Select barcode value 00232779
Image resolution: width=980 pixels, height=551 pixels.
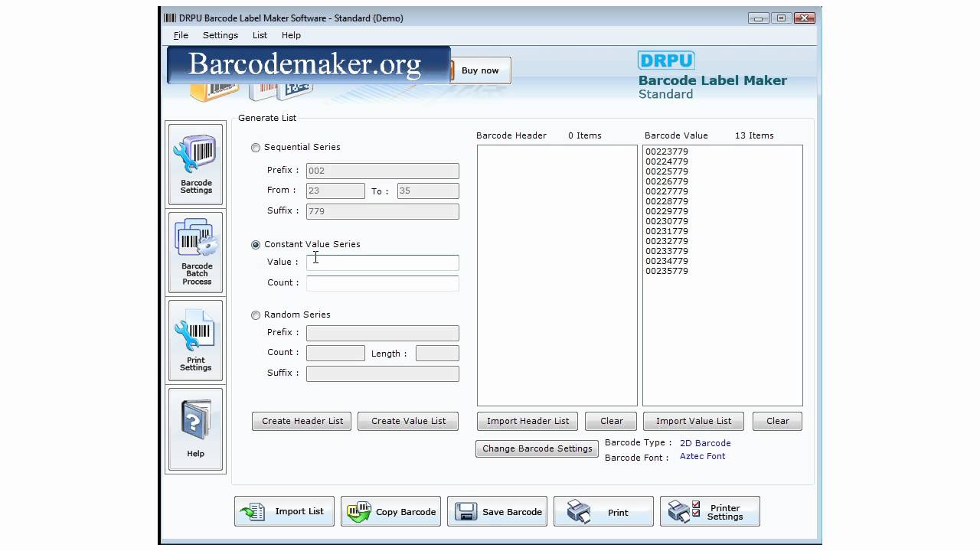(667, 241)
